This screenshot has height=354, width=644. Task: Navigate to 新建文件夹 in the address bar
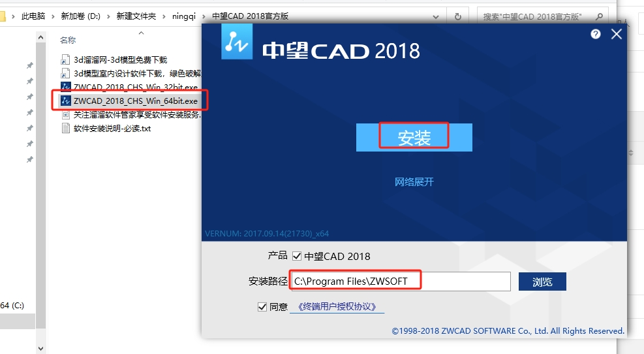pyautogui.click(x=136, y=16)
